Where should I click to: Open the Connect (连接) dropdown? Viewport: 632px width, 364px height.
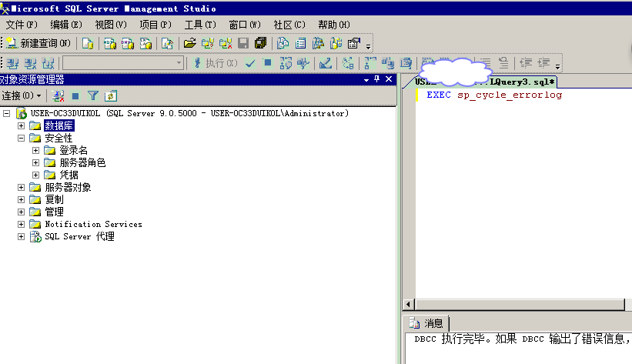[22, 95]
